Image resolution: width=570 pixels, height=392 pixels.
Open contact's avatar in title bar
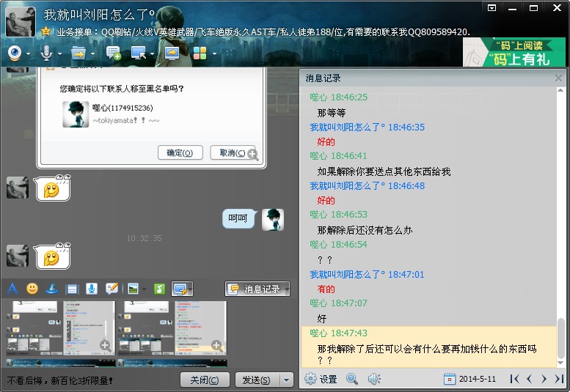(x=21, y=22)
